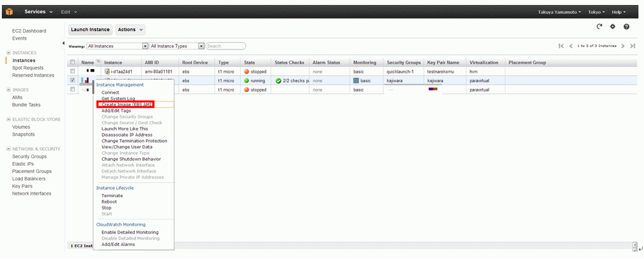
Task: Check the third stopped instance checkbox
Action: tap(73, 90)
